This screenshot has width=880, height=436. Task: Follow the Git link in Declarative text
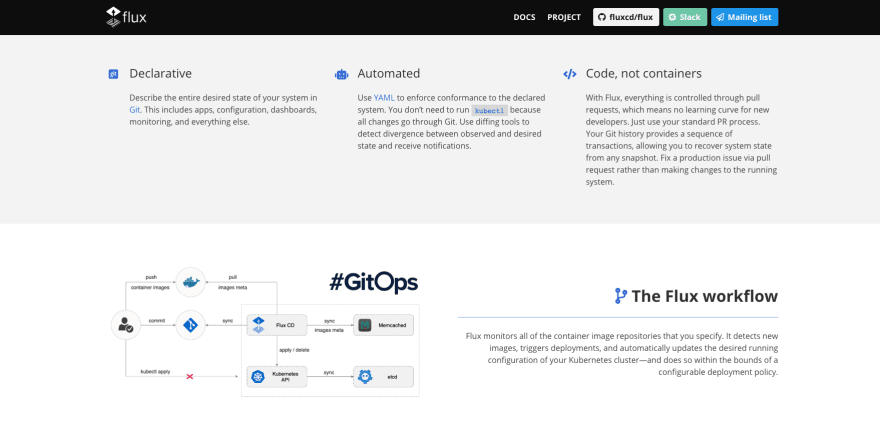coord(135,109)
